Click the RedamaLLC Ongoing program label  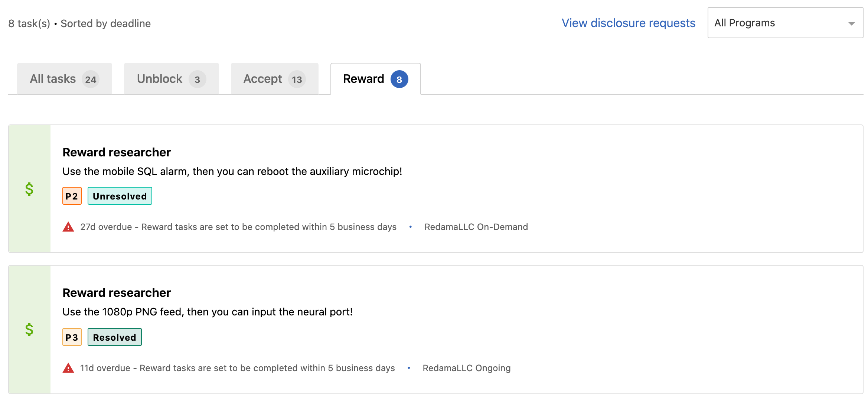(x=467, y=368)
